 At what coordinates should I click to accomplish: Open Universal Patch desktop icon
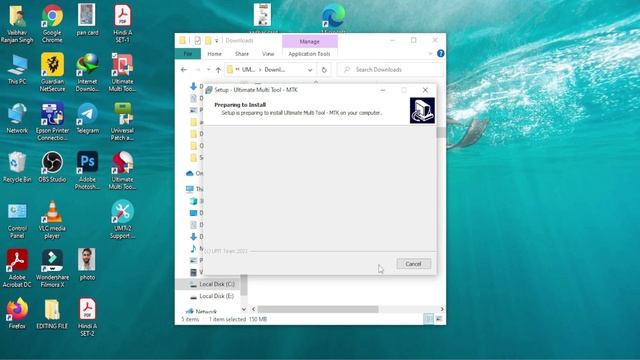122,121
